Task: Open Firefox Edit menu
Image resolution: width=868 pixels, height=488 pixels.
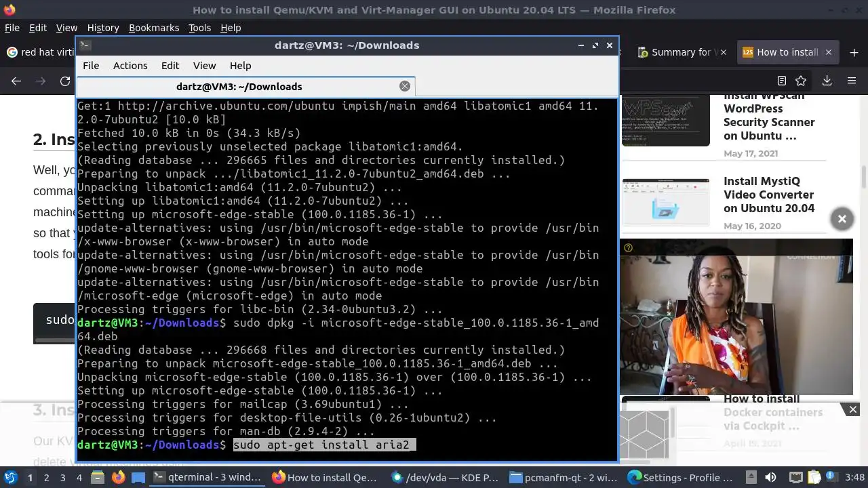Action: [38, 28]
